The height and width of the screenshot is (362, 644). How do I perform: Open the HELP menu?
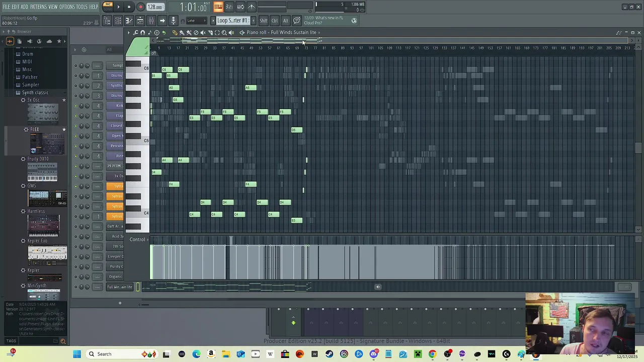94,7
